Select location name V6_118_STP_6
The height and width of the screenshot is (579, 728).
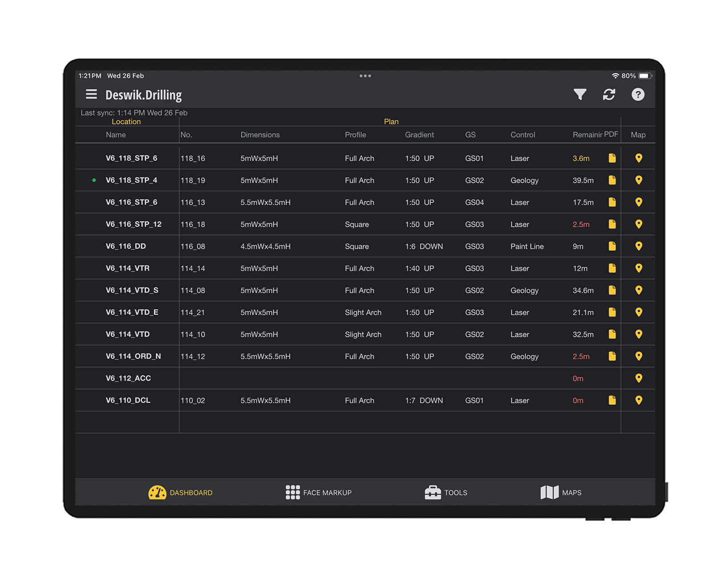131,158
